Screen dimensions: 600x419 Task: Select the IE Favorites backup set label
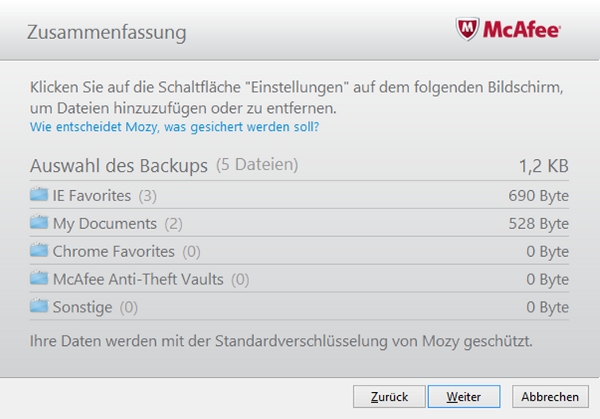[x=92, y=196]
